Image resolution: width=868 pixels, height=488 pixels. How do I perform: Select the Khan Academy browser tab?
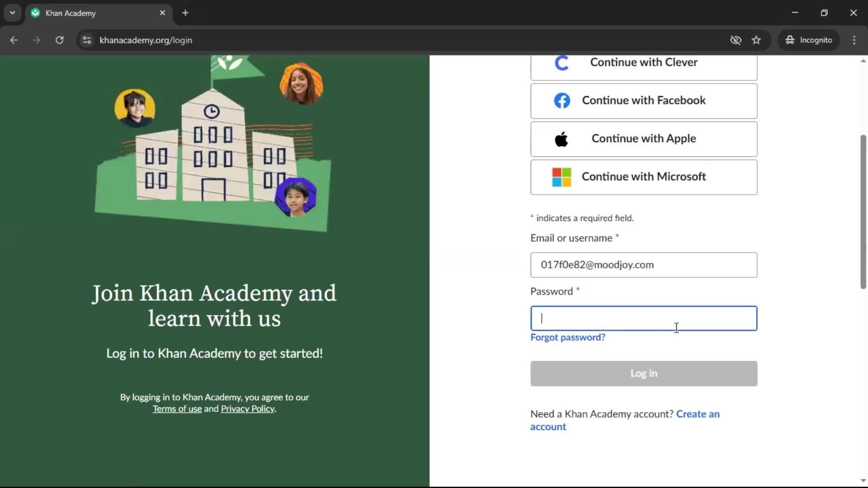click(x=99, y=13)
